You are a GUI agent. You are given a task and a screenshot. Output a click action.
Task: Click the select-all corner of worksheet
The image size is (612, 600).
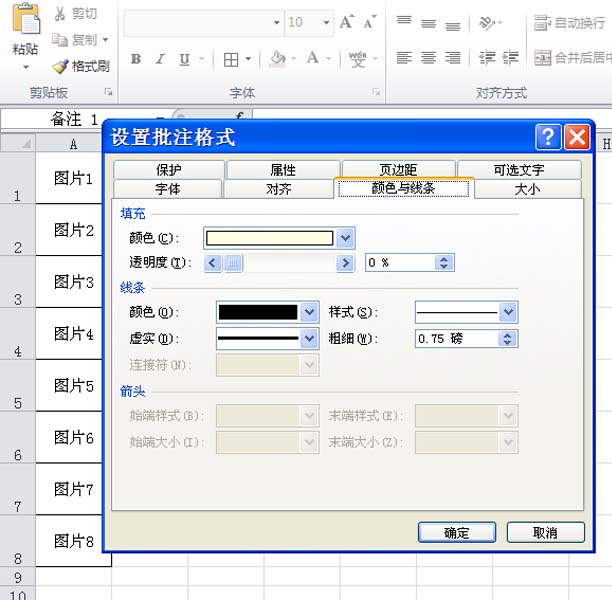tap(18, 143)
